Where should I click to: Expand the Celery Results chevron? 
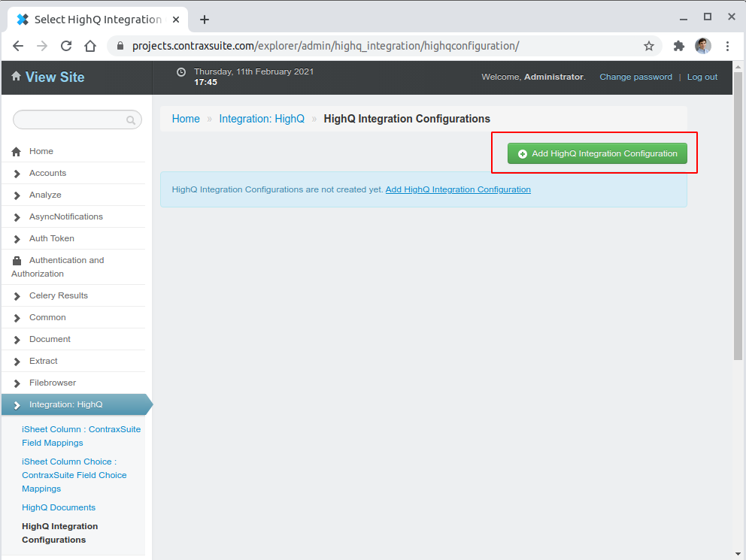click(17, 297)
